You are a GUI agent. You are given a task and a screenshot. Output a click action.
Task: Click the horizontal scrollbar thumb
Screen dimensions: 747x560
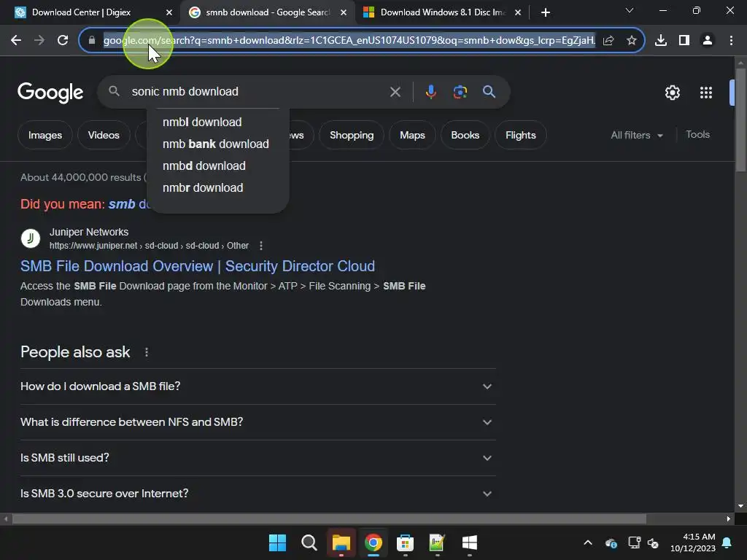(329, 518)
